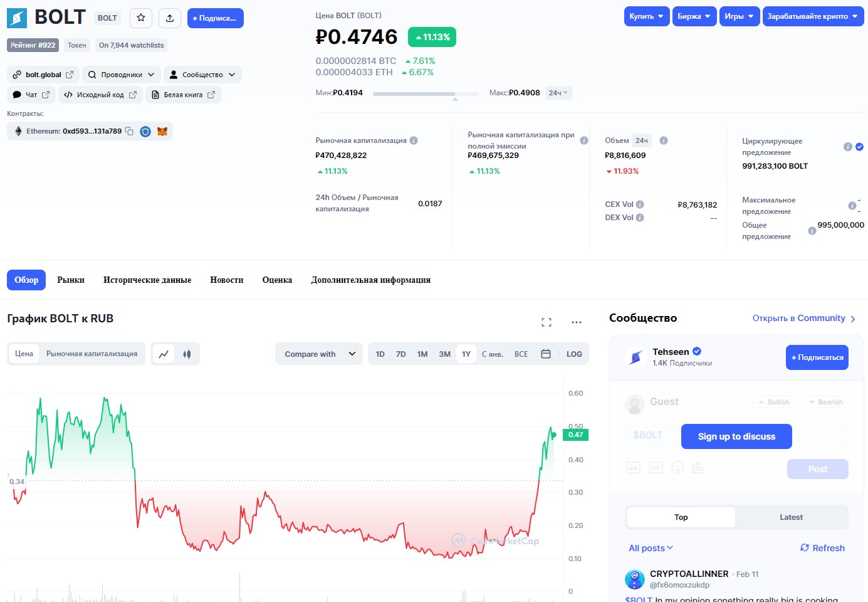Click current price 0.47 chart marker
This screenshot has width=868, height=602.
[x=575, y=435]
